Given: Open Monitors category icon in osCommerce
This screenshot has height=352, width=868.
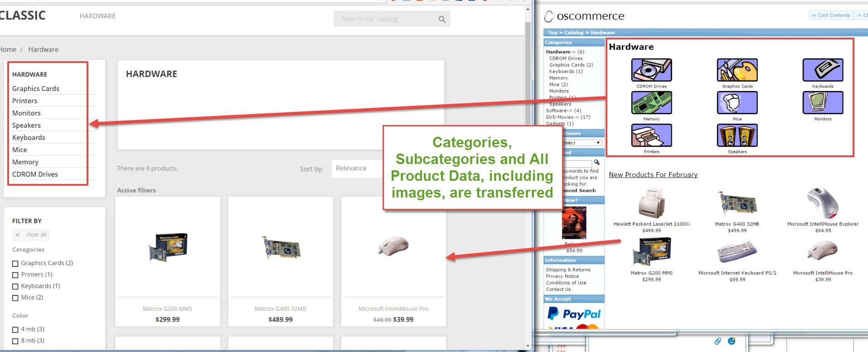Looking at the screenshot, I should click(823, 103).
